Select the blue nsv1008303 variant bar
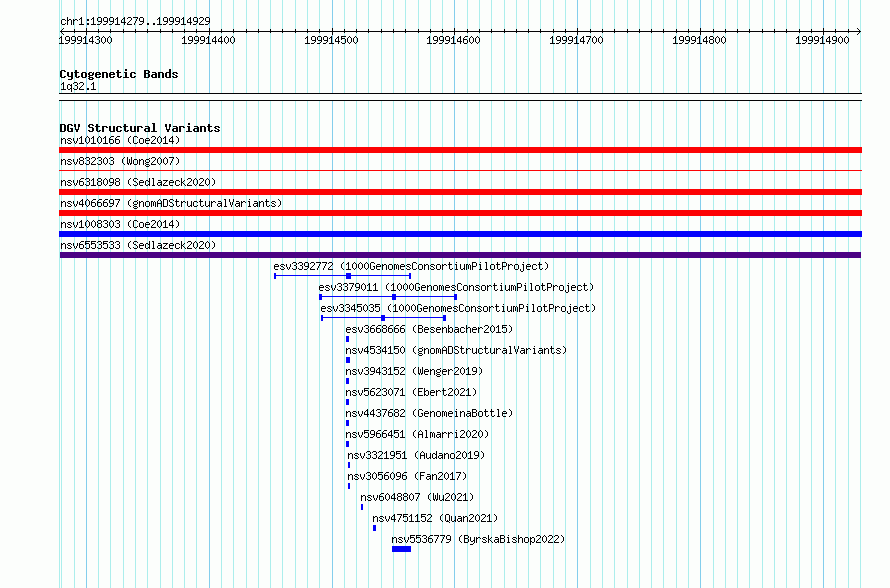Image resolution: width=890 pixels, height=588 pixels. (x=460, y=234)
